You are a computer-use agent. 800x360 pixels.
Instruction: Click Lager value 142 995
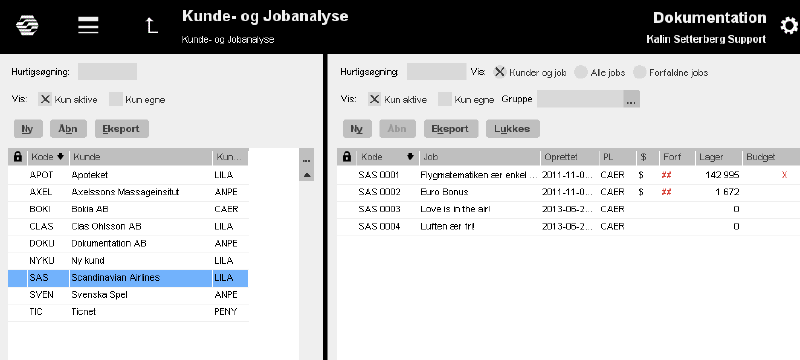(x=722, y=175)
